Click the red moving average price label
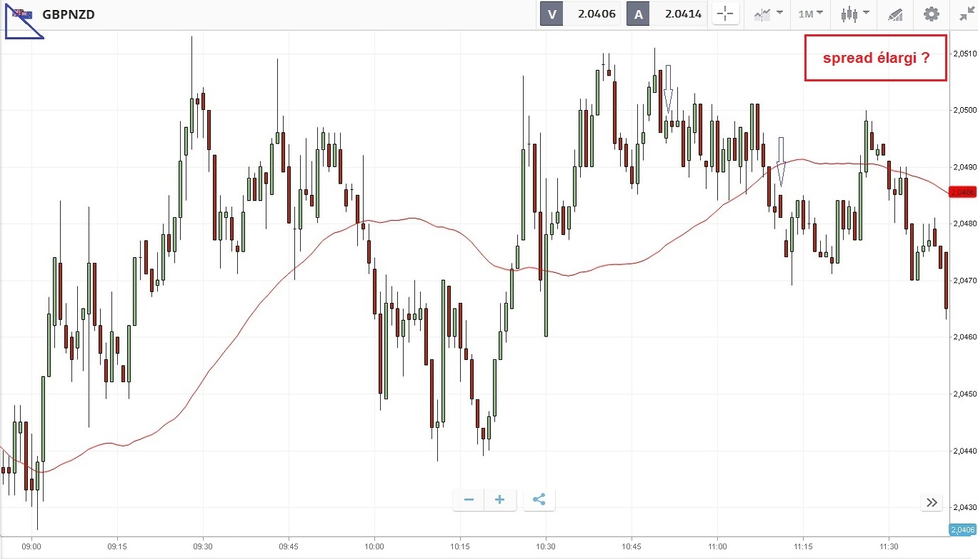Screen dimensions: 978x560 pyautogui.click(x=962, y=192)
